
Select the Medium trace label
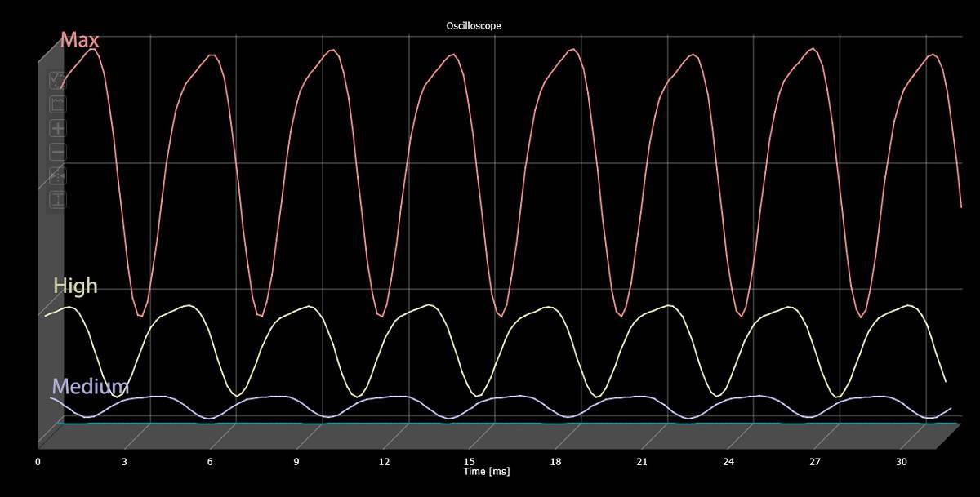click(91, 386)
